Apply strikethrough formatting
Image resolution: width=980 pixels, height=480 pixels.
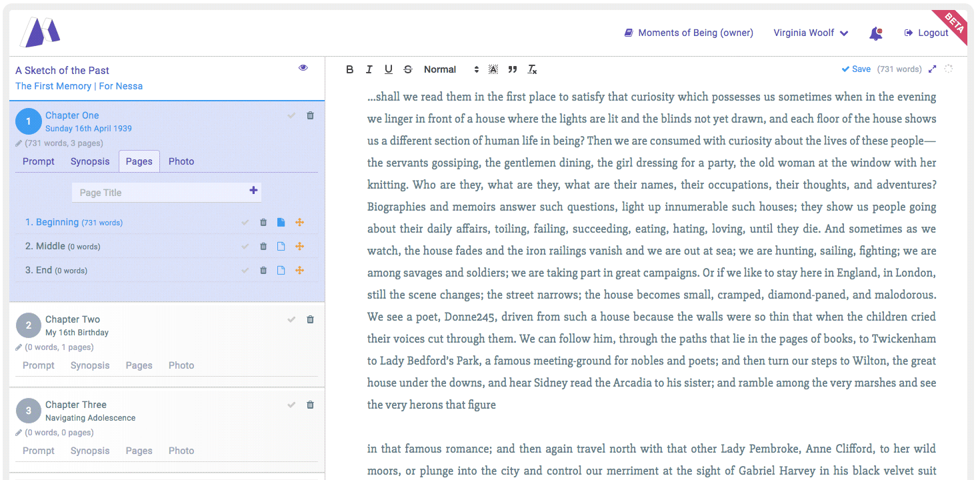click(408, 69)
